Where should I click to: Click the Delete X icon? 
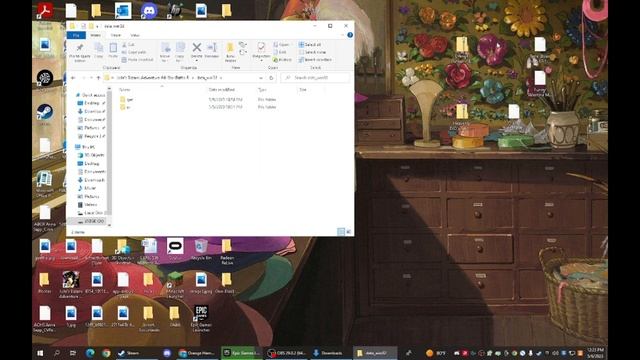click(197, 47)
